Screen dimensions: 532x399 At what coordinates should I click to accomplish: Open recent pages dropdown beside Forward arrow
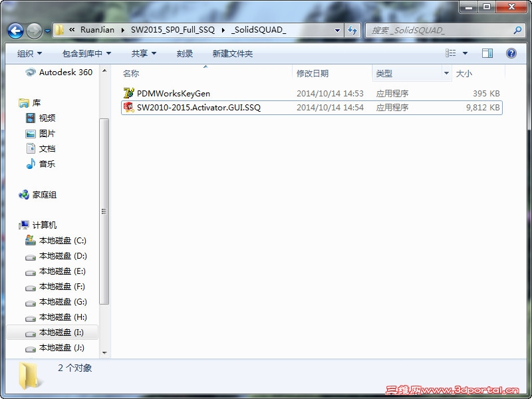coord(47,31)
